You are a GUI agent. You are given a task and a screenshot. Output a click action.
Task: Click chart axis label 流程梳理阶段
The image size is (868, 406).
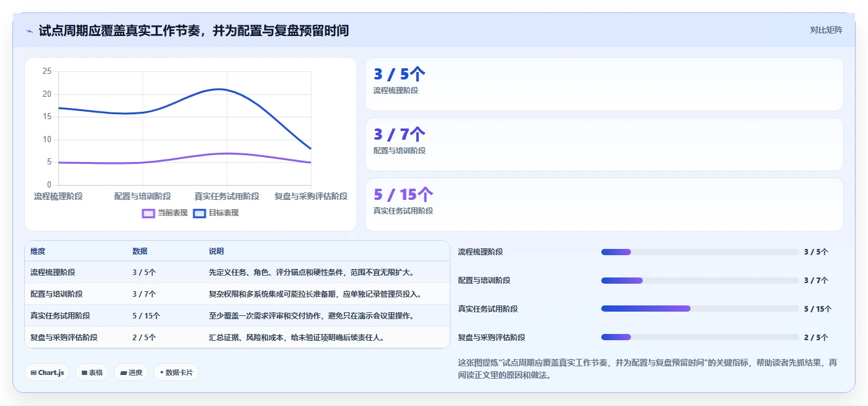(x=58, y=196)
